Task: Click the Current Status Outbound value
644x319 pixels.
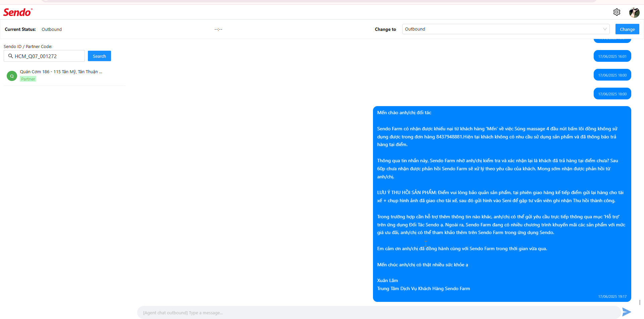Action: point(52,30)
